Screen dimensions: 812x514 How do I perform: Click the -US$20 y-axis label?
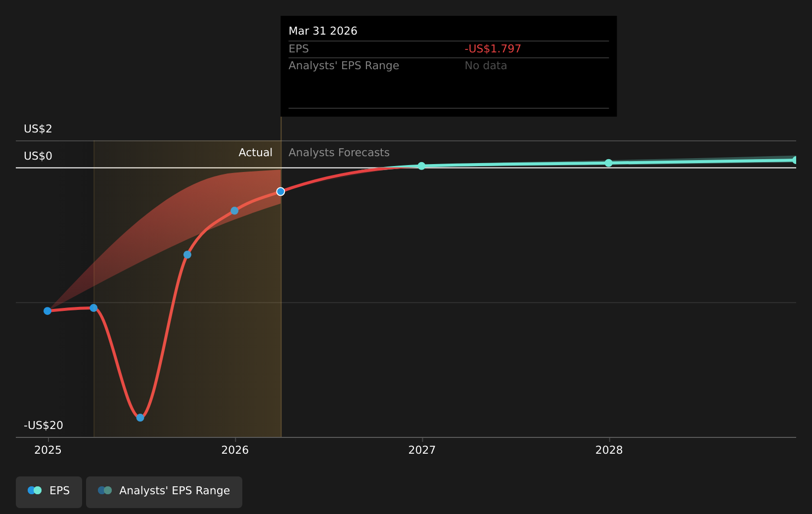pyautogui.click(x=44, y=426)
